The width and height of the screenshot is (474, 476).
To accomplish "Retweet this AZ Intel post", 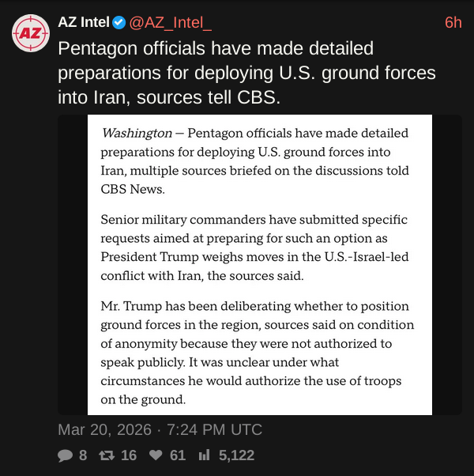I will pos(105,455).
